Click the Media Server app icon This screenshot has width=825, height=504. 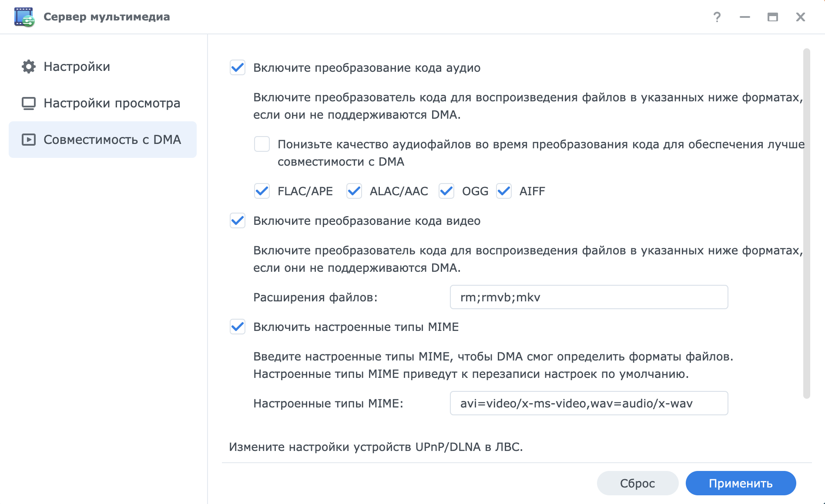point(24,17)
